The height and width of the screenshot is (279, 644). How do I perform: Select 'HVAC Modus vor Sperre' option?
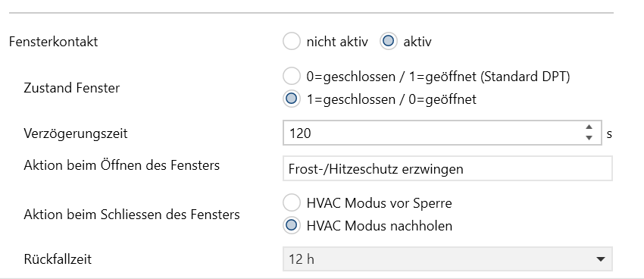[292, 203]
